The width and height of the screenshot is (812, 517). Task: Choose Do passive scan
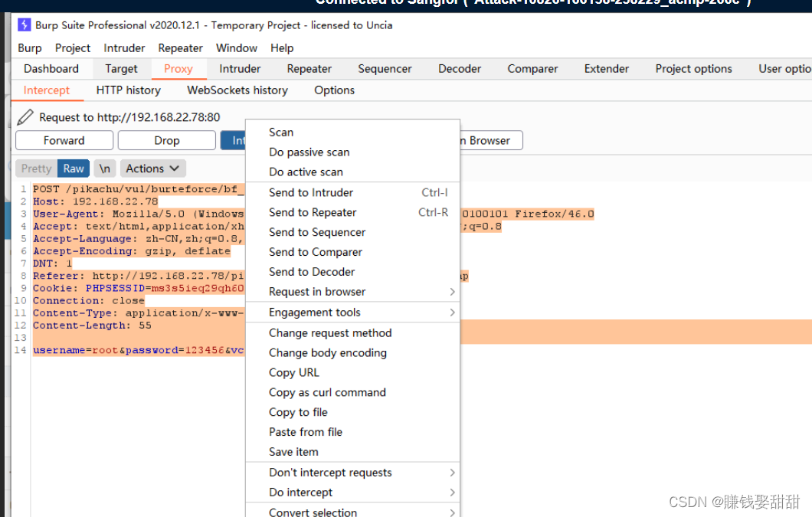point(352,152)
